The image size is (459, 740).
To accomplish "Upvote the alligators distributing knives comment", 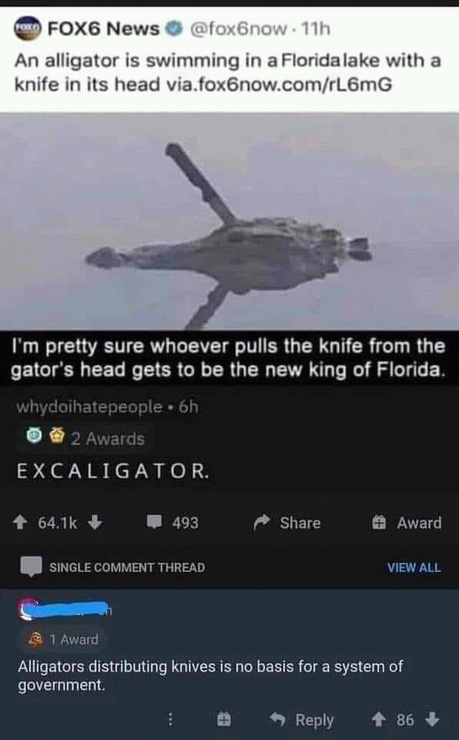I will coord(379,720).
